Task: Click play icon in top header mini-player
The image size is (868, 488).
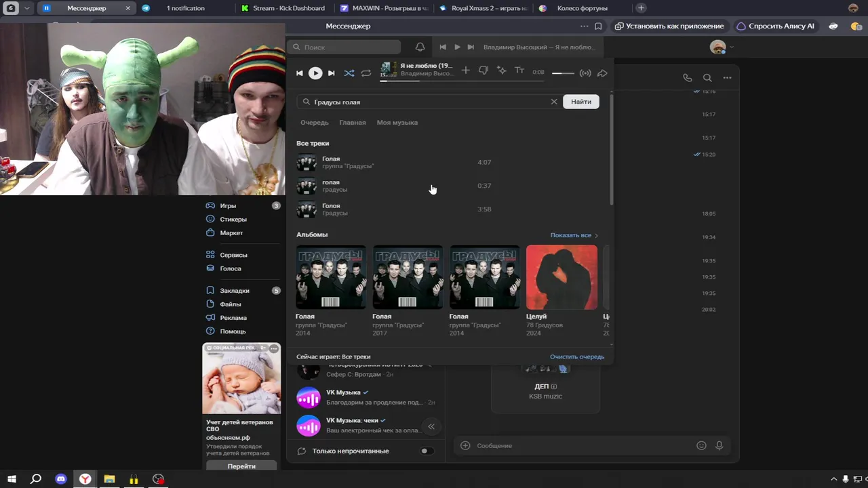Action: pyautogui.click(x=457, y=47)
